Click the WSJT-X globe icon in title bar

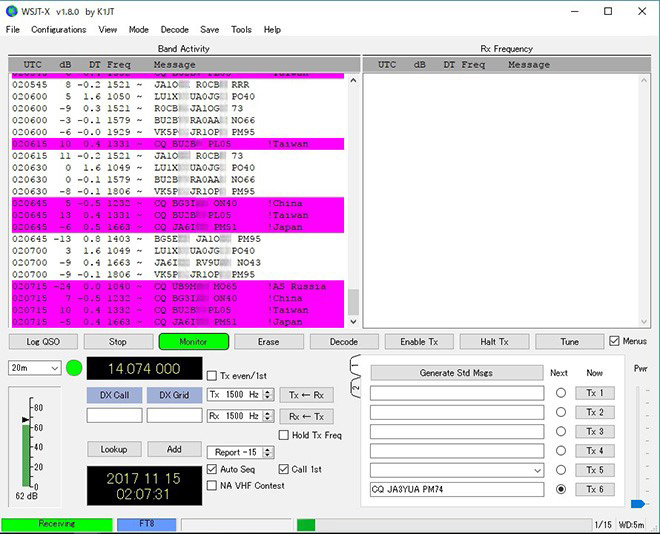(x=12, y=11)
